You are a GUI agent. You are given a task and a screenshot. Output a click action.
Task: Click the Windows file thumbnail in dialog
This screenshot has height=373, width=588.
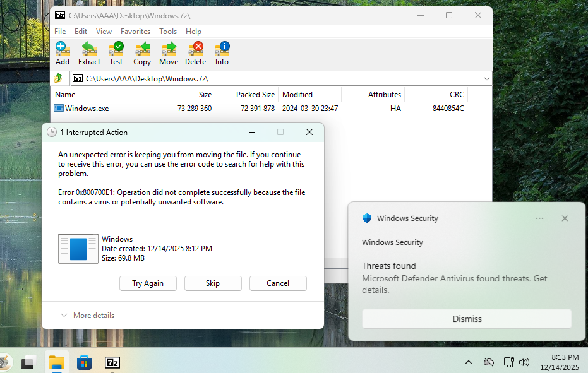tap(78, 249)
